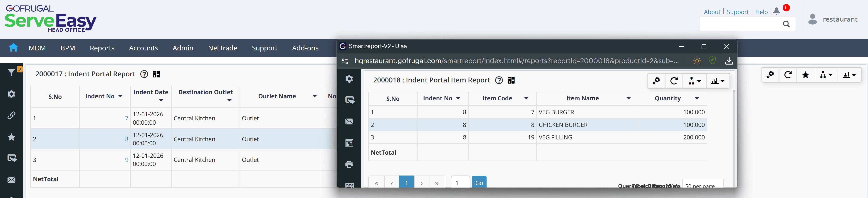Viewport: 868px width, 198px height.
Task: Open the Reports menu
Action: tap(102, 48)
